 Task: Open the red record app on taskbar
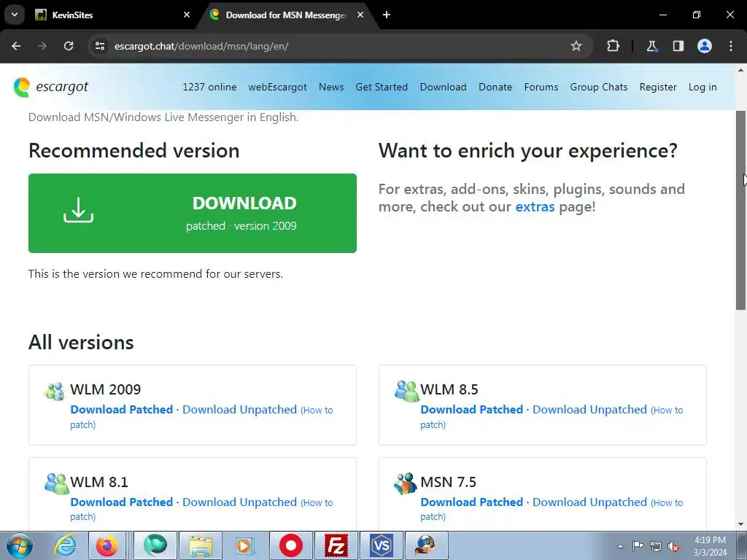tap(291, 545)
